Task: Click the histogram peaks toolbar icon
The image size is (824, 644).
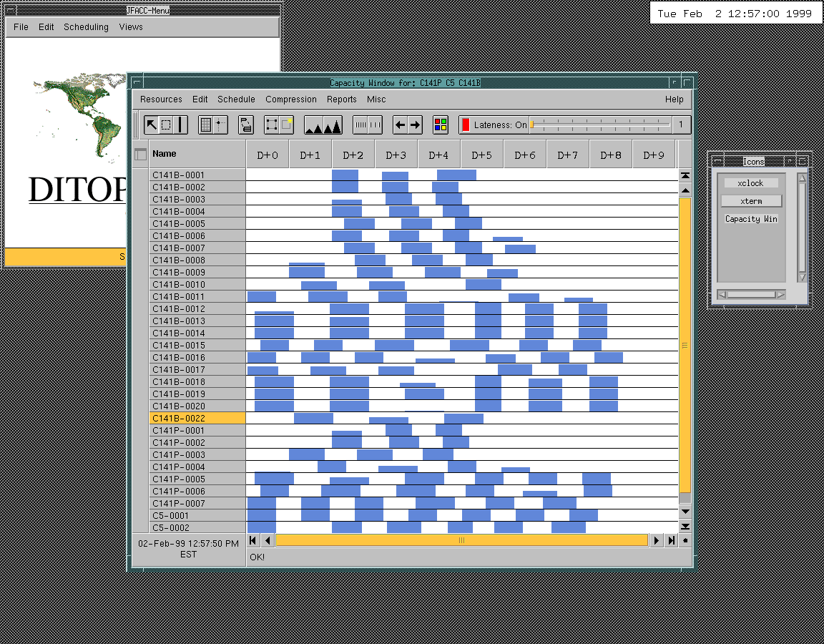Action: pyautogui.click(x=323, y=125)
